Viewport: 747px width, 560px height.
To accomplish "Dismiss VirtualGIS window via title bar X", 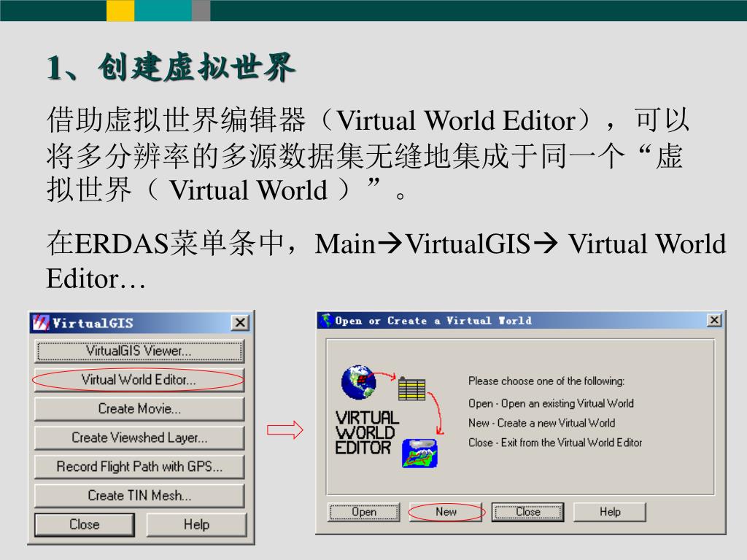I will tap(240, 323).
